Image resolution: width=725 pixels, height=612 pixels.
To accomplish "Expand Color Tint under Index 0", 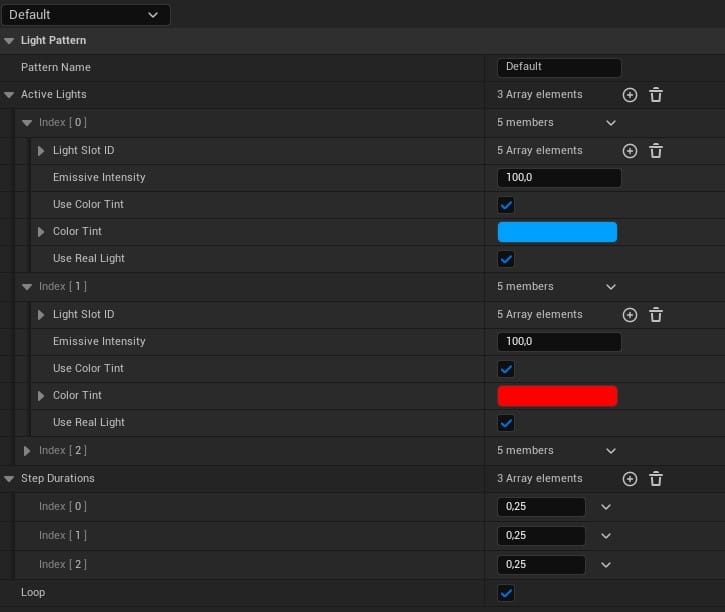I will [x=41, y=232].
